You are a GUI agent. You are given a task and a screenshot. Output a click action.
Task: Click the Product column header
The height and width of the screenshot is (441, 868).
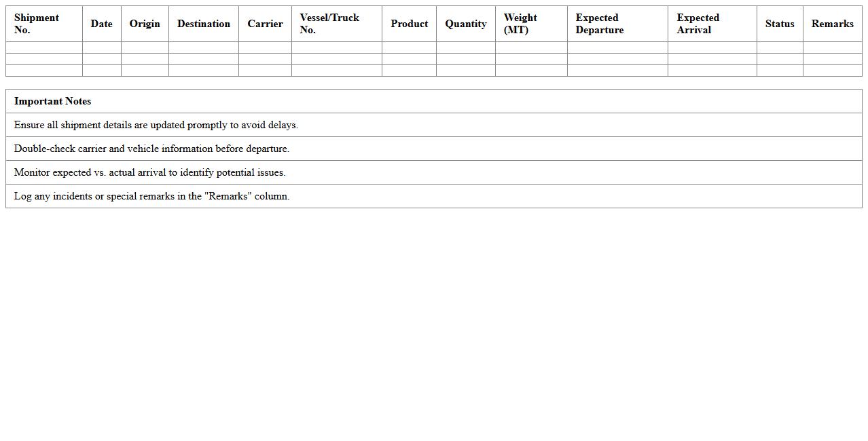pyautogui.click(x=409, y=24)
